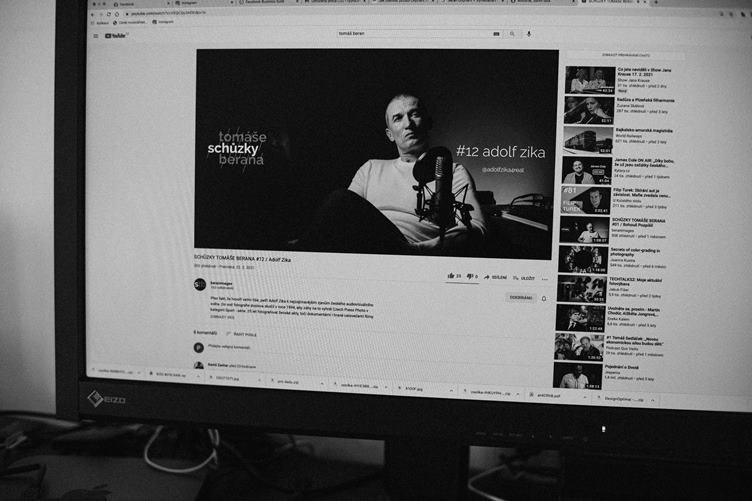
Task: Open Bajkalsko-amurská magistrála video thumbnail
Action: click(588, 140)
